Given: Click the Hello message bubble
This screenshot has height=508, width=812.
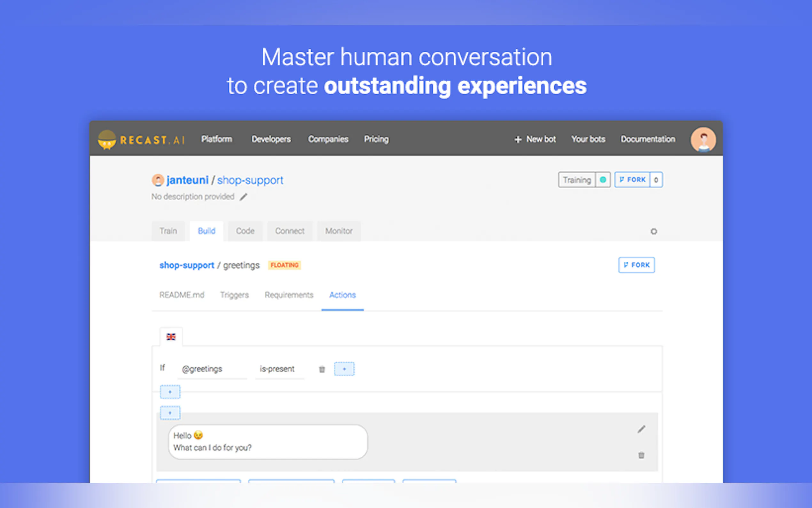Looking at the screenshot, I should coord(268,442).
